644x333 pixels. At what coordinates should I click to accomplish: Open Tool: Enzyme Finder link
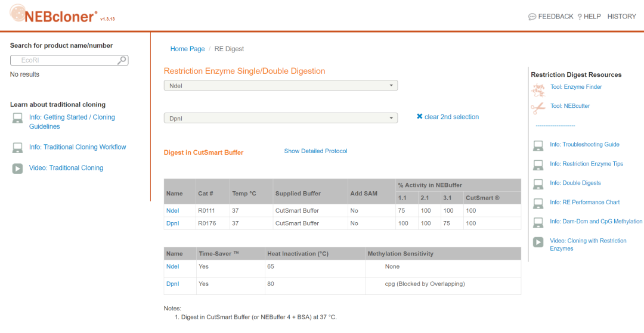576,87
